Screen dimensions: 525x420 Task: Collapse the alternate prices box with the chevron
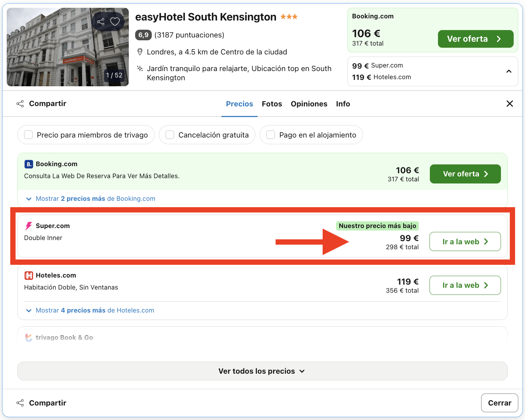tap(509, 71)
